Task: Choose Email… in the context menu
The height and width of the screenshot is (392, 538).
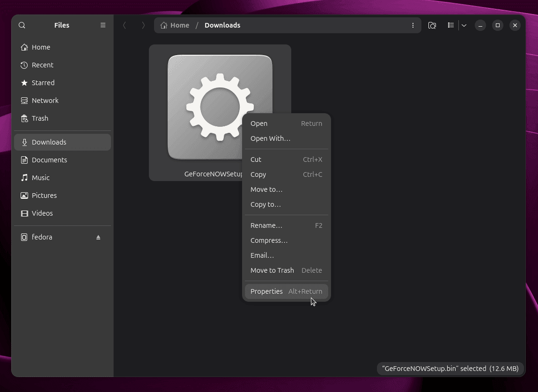Action: [286, 255]
